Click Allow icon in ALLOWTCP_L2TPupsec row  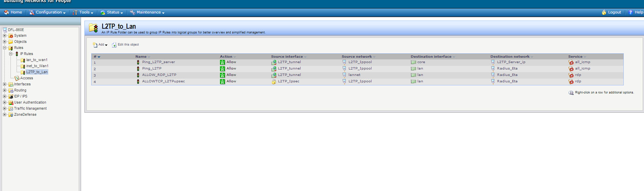[223, 81]
